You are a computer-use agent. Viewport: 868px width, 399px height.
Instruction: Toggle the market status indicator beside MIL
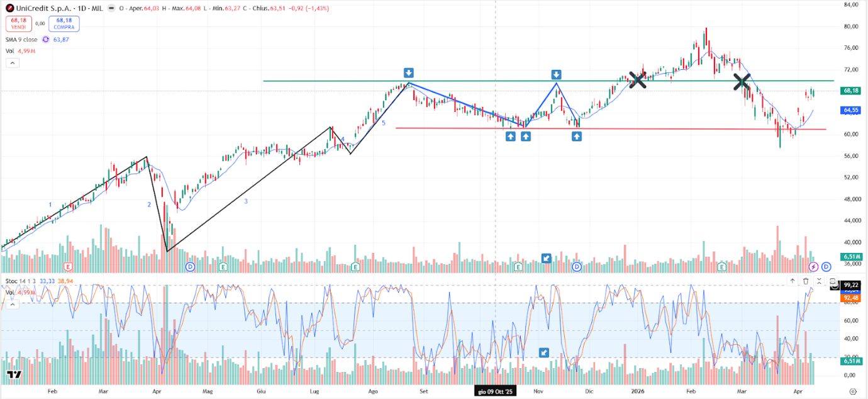pos(111,8)
